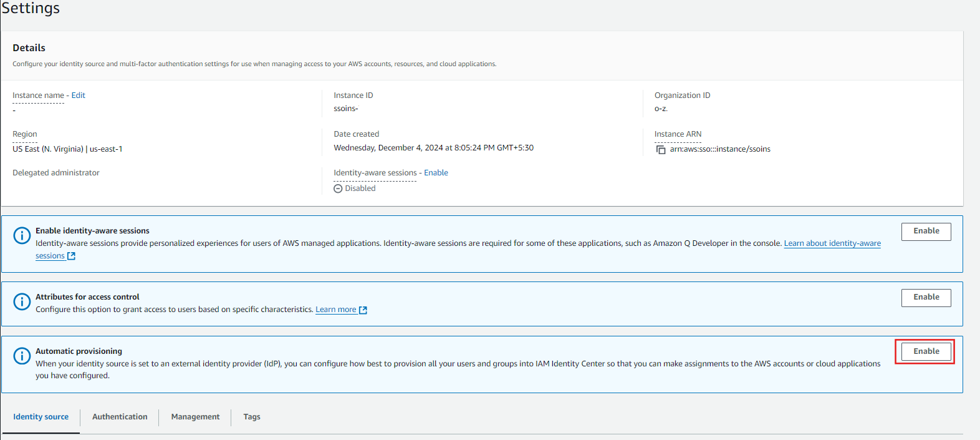Enable identity-aware sessions via banner button
Screen dimensions: 980x440
(926, 232)
